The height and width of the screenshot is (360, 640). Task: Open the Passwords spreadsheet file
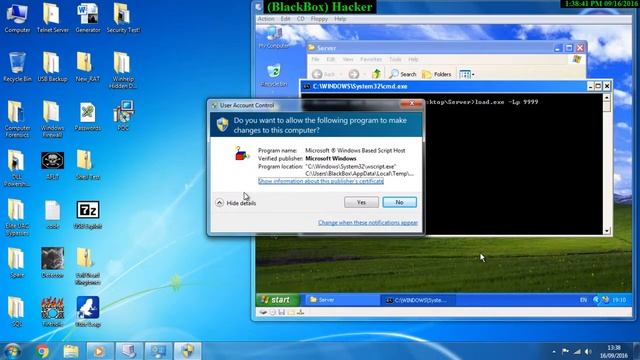point(88,116)
